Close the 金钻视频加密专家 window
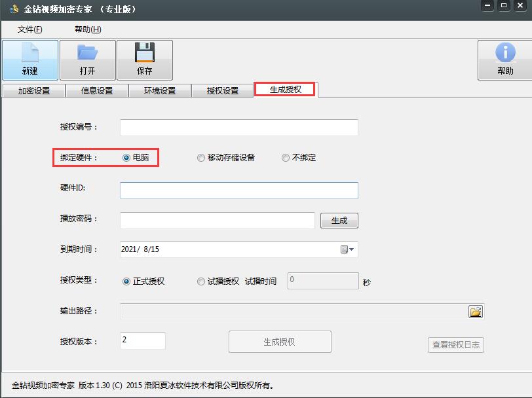Screen dimensions: 532x398 pyautogui.click(x=520, y=5)
